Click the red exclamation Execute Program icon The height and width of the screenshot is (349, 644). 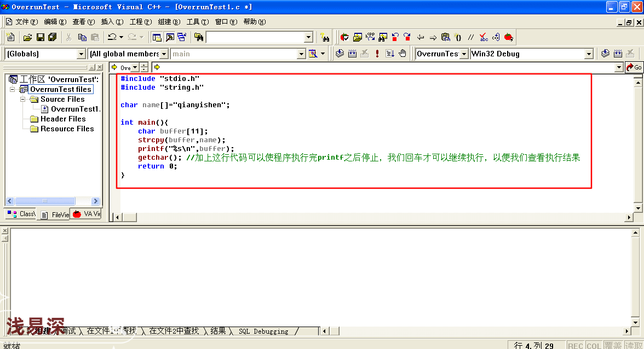click(x=377, y=54)
